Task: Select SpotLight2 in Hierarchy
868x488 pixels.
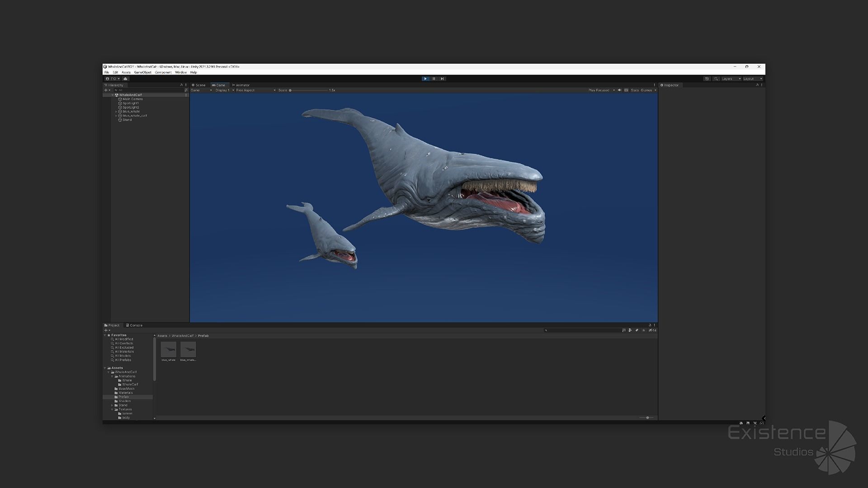Action: [131, 108]
